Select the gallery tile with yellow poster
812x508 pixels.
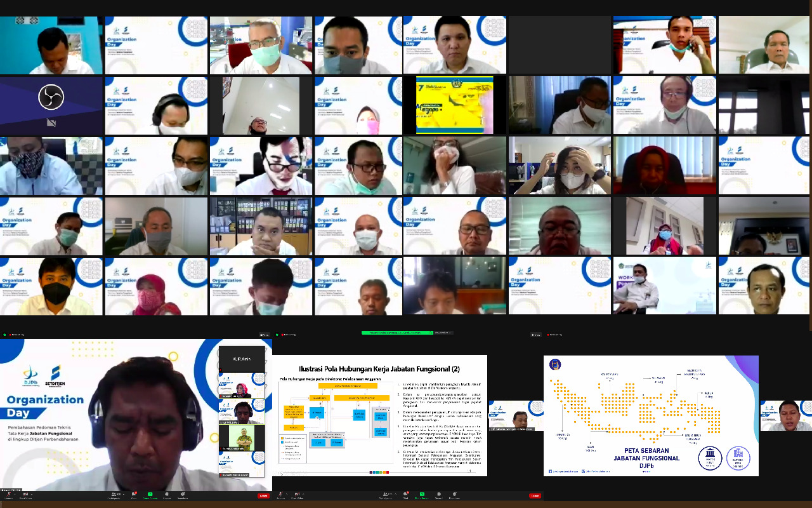click(455, 106)
